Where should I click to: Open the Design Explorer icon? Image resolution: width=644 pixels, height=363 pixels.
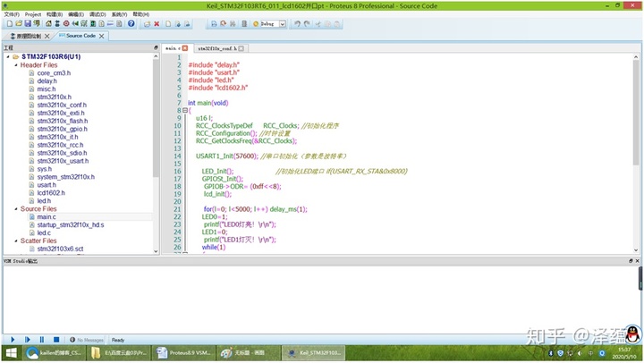point(93,24)
